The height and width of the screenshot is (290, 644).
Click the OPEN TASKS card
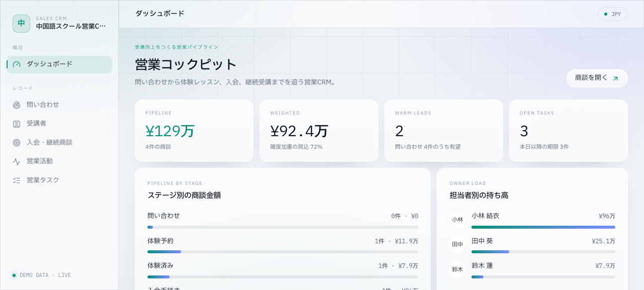pyautogui.click(x=569, y=131)
